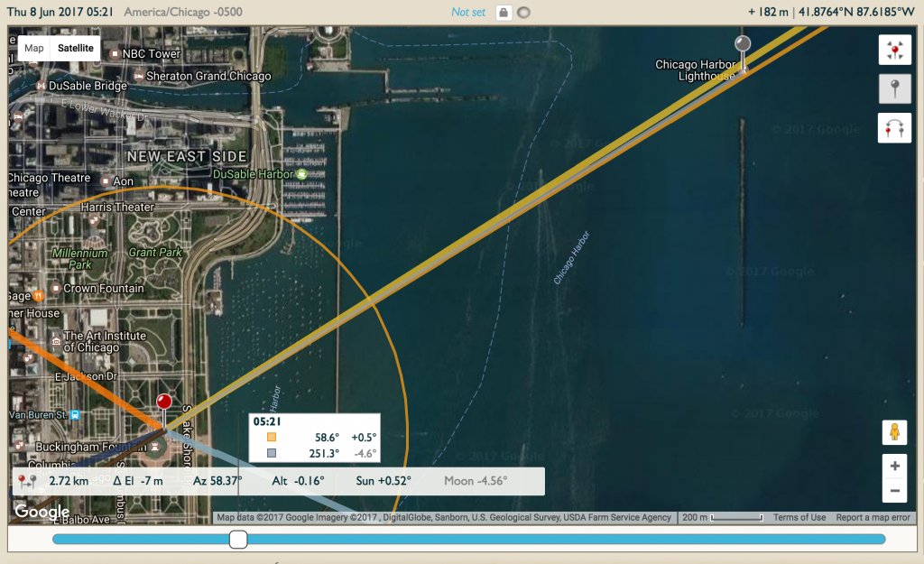Image resolution: width=924 pixels, height=564 pixels.
Task: Zoom in with the plus button
Action: point(894,467)
